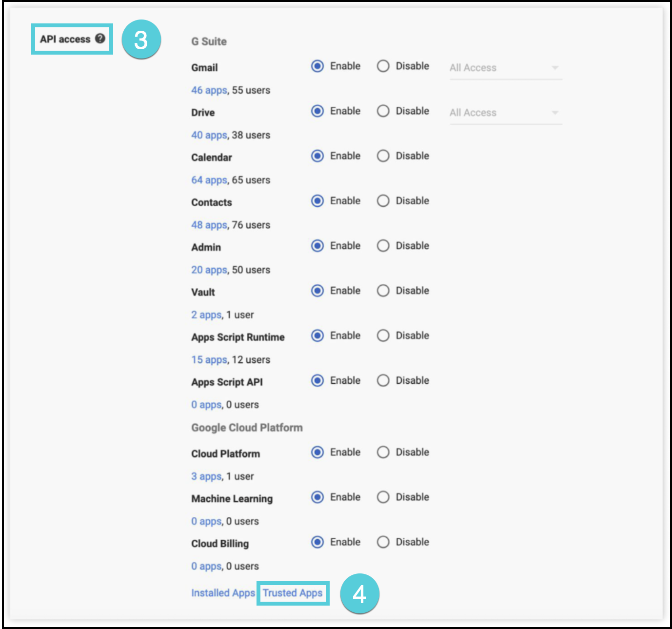View 64 apps link under Calendar
Viewport: 672px width, 629px height.
point(209,180)
